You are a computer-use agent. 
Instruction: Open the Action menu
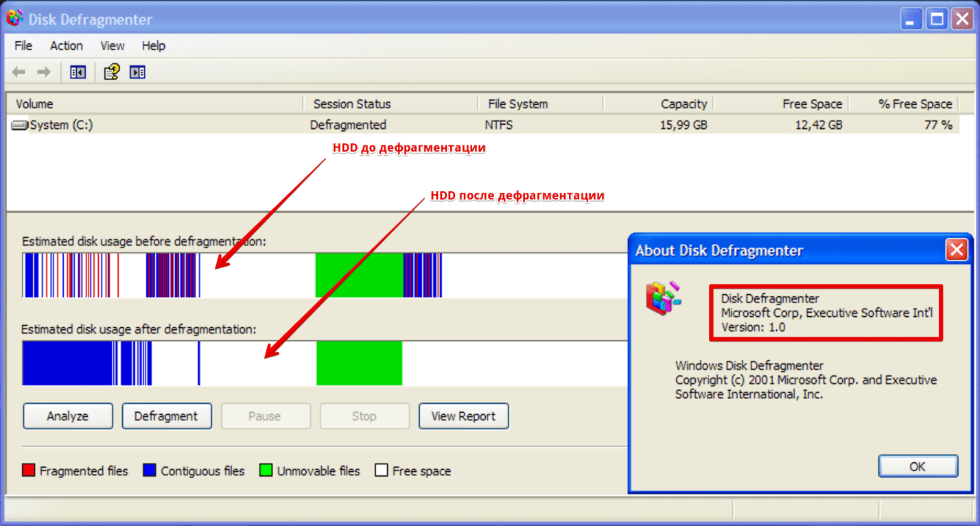coord(67,46)
